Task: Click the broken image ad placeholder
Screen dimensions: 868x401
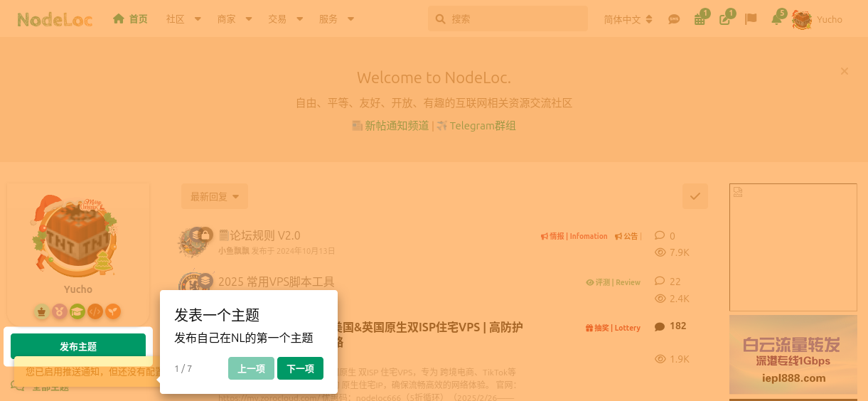Action: (793, 247)
